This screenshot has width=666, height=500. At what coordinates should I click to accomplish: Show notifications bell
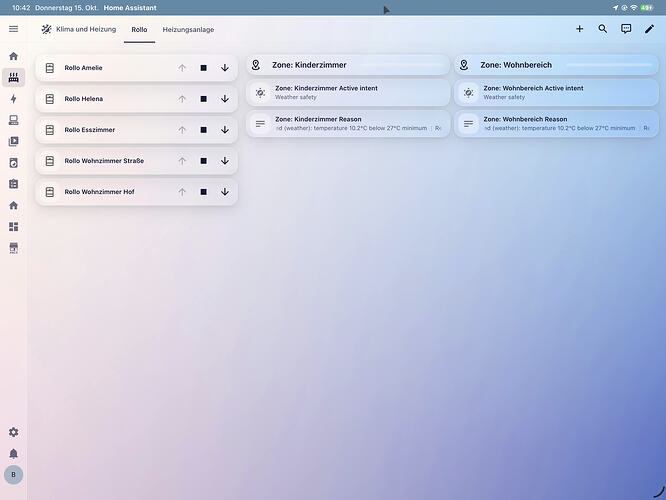[14, 453]
